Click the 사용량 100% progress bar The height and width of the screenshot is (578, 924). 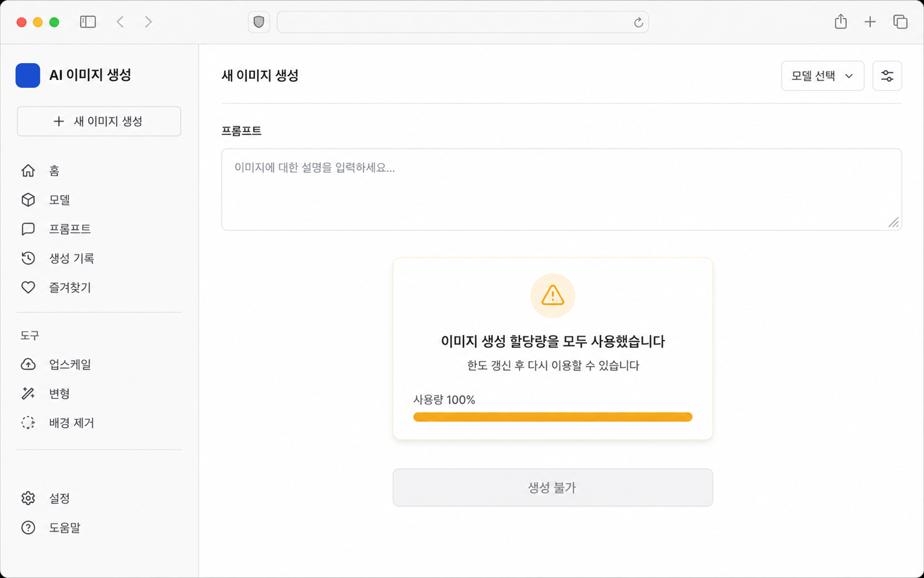tap(552, 417)
